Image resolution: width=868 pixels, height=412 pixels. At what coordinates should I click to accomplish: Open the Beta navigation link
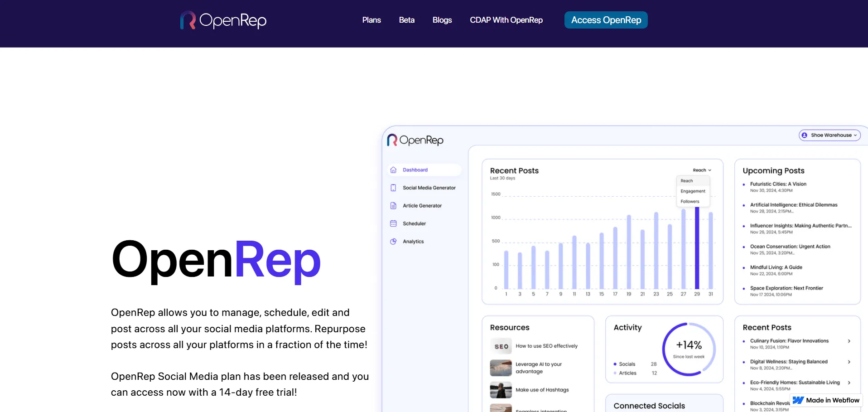coord(406,20)
